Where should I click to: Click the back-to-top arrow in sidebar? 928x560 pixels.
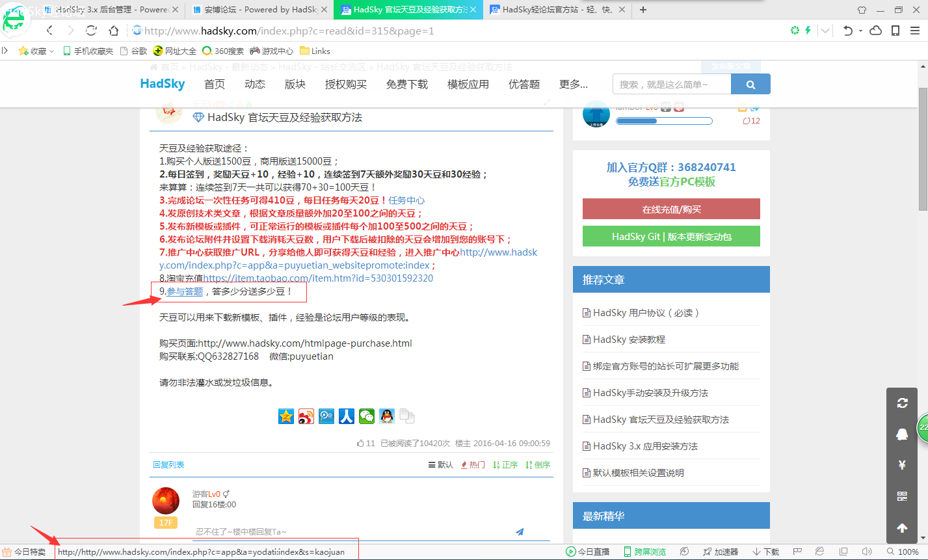click(x=902, y=527)
